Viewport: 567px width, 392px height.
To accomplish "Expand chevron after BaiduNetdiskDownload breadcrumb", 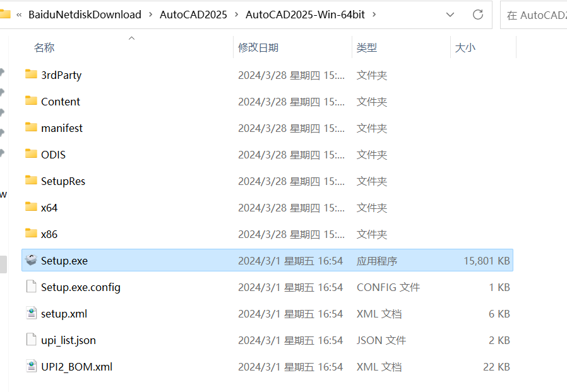I will click(150, 15).
